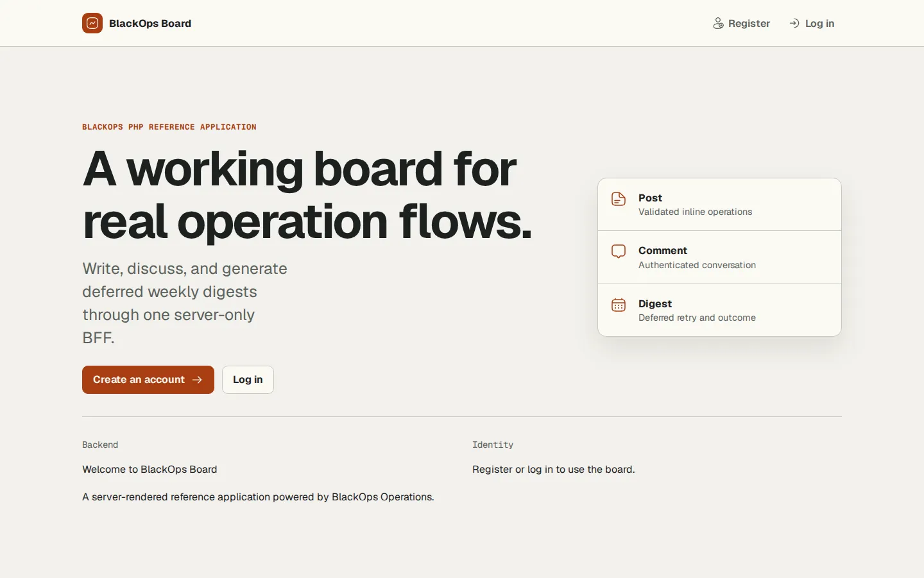
Task: Click the 'A working board for' headline line
Action: pyautogui.click(x=300, y=169)
